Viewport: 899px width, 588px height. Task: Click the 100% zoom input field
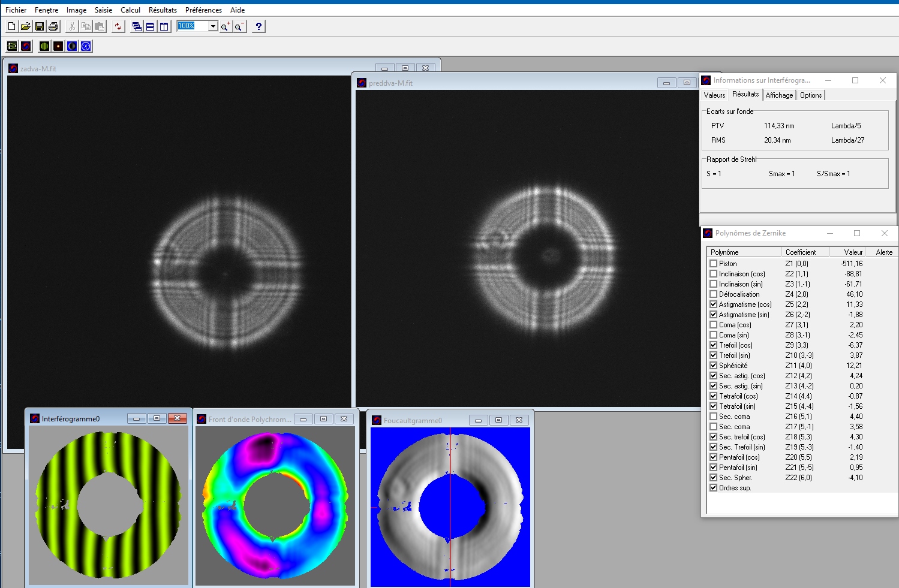coord(193,26)
